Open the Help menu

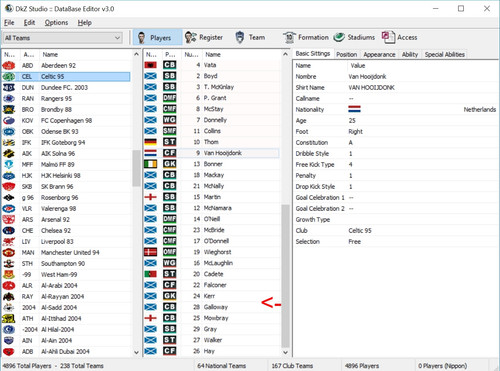[x=85, y=23]
